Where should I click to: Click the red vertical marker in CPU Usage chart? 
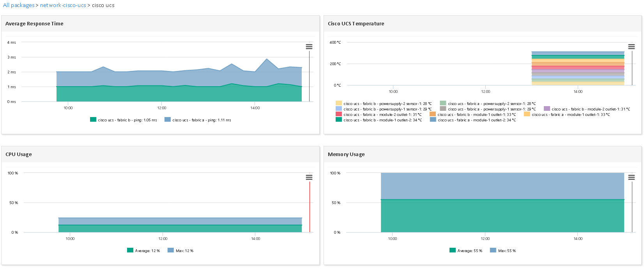pos(310,207)
